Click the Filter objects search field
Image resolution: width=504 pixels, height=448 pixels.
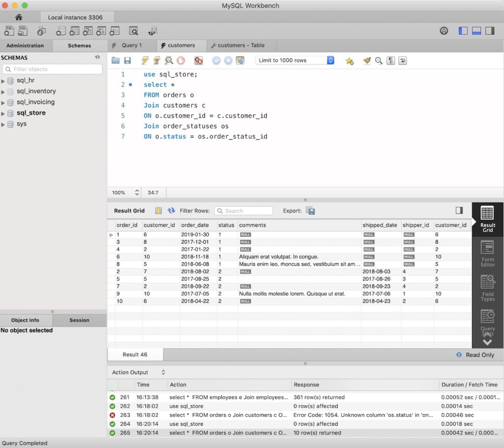pos(52,69)
